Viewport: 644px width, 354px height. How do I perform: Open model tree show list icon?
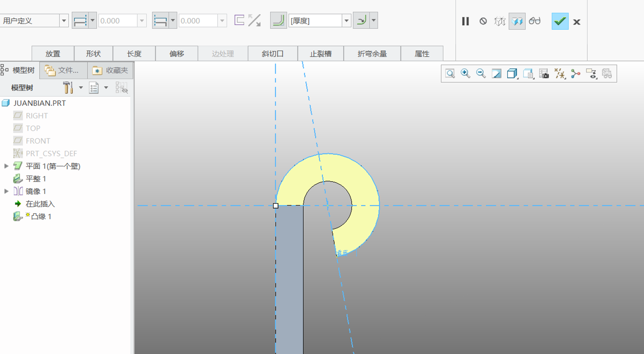click(x=94, y=88)
